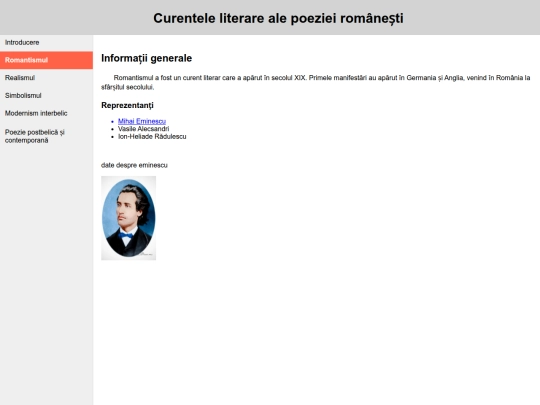Switch to Modernism interbelic
This screenshot has width=540, height=405.
[46, 113]
